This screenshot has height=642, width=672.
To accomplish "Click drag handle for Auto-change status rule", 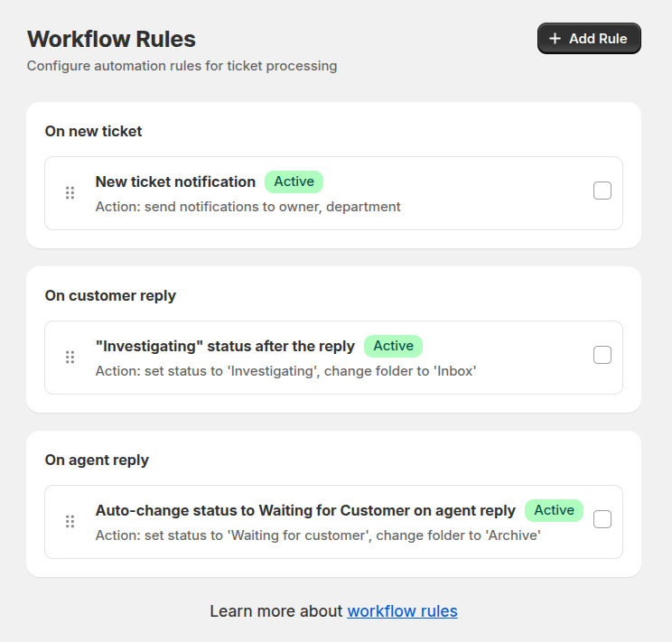I will 70,522.
